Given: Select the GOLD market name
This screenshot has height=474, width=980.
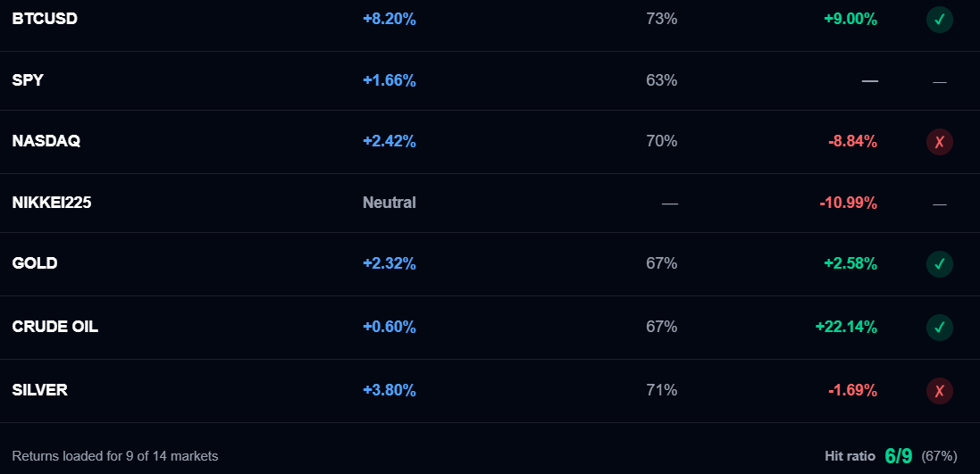Looking at the screenshot, I should pyautogui.click(x=34, y=263).
